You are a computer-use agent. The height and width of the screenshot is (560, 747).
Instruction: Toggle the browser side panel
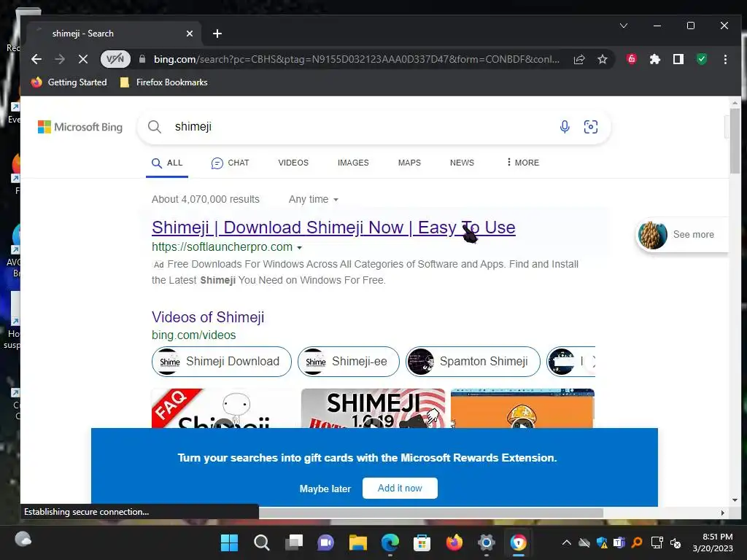point(678,59)
